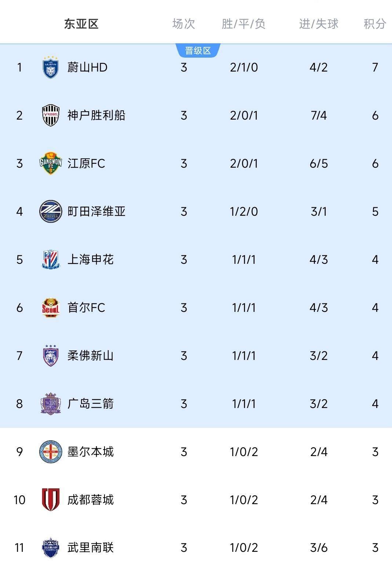Click the 胜/平/负 column header
392x561 pixels.
(x=243, y=24)
